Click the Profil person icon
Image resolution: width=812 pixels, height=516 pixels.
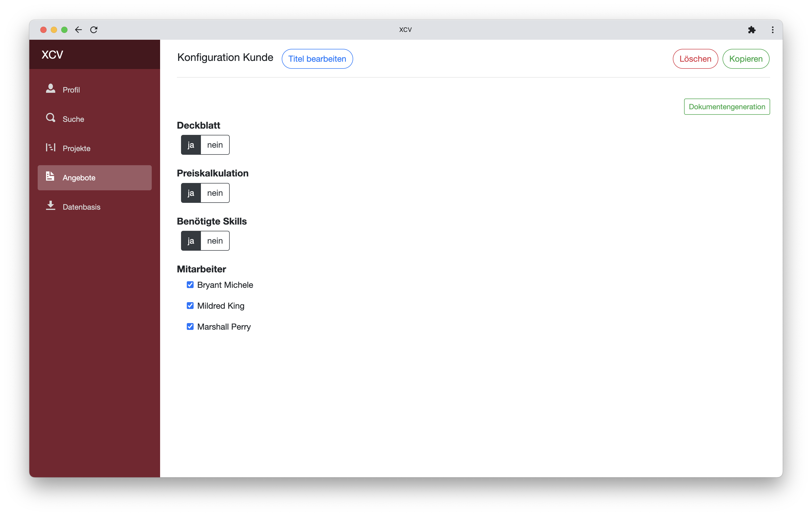click(50, 89)
